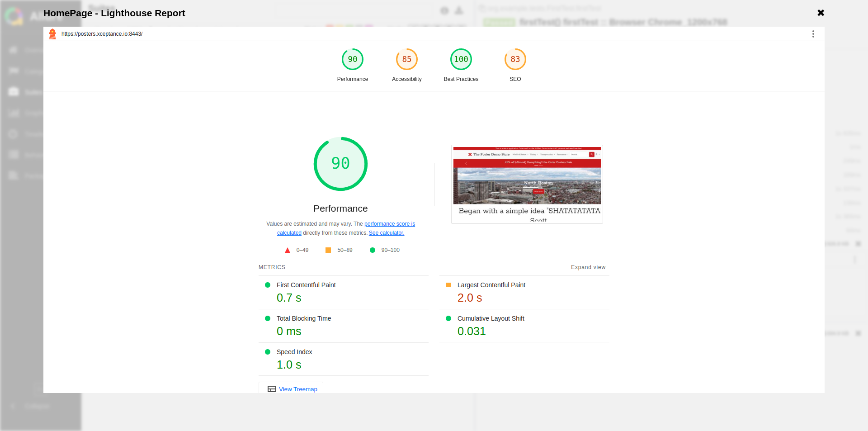The height and width of the screenshot is (431, 868).
Task: Click the Poster Demo Store screenshot thumbnail
Action: coord(527,184)
